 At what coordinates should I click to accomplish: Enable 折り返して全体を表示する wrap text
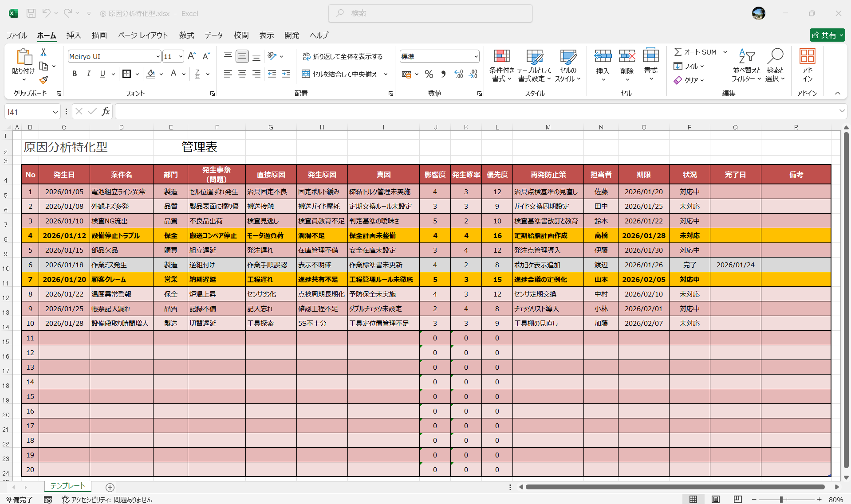click(343, 56)
